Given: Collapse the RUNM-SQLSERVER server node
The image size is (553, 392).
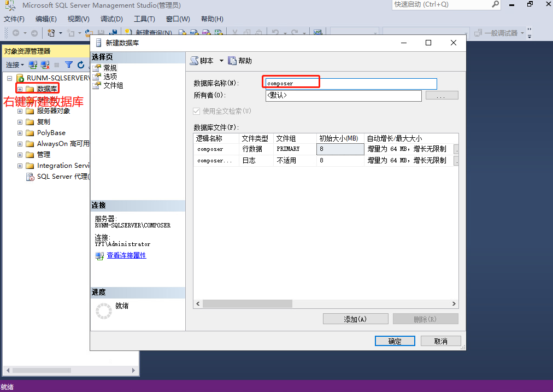Looking at the screenshot, I should coord(9,78).
